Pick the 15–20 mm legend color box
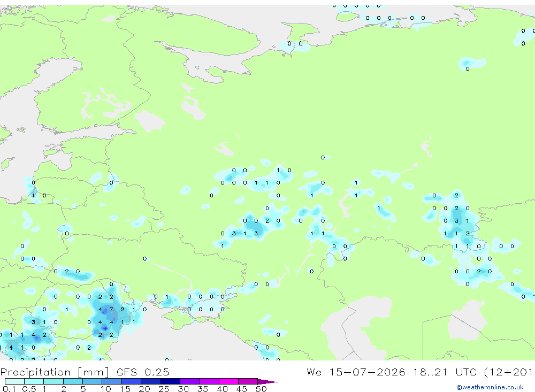Viewport: 535px width, 392px height. (x=132, y=381)
